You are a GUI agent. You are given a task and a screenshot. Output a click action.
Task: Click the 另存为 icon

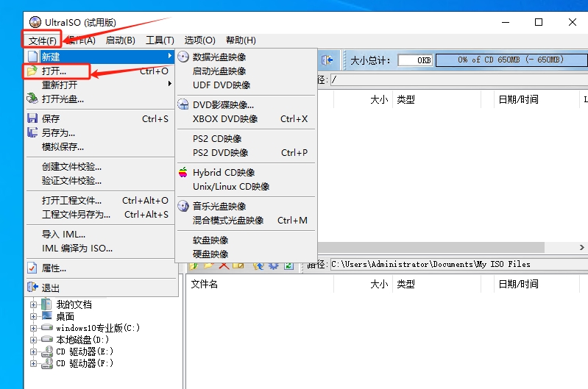[32, 132]
